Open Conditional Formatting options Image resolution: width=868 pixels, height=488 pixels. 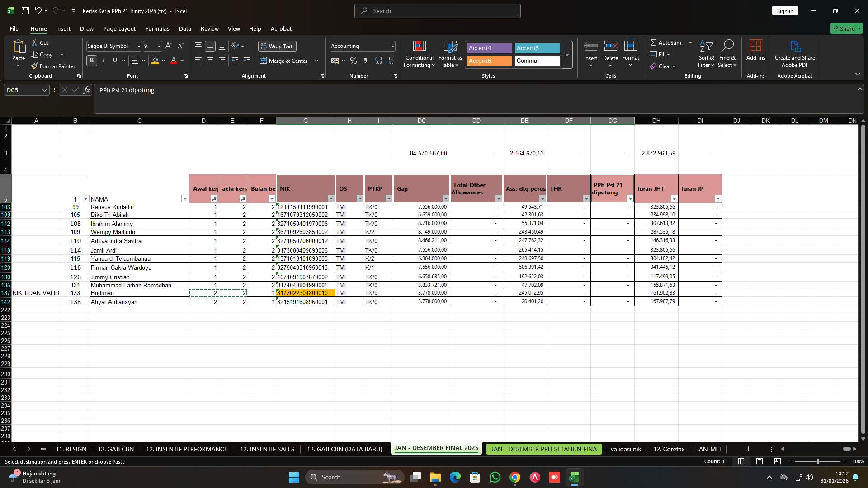[419, 54]
